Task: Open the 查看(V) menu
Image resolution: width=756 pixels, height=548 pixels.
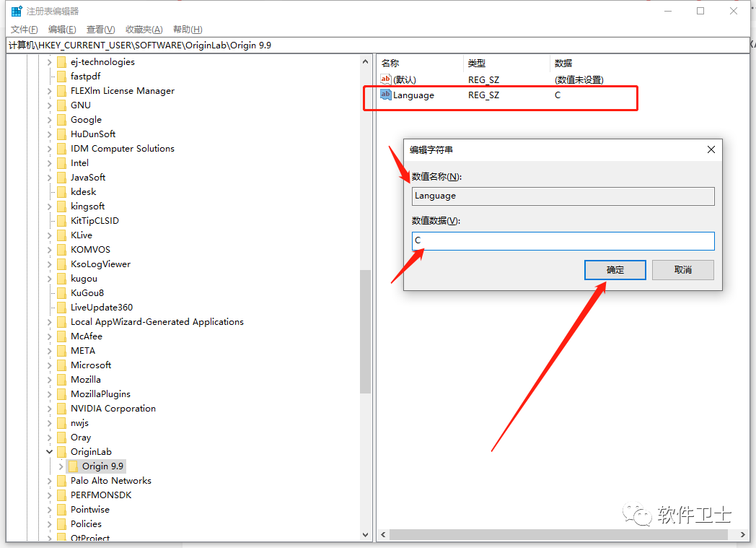Action: [x=101, y=30]
